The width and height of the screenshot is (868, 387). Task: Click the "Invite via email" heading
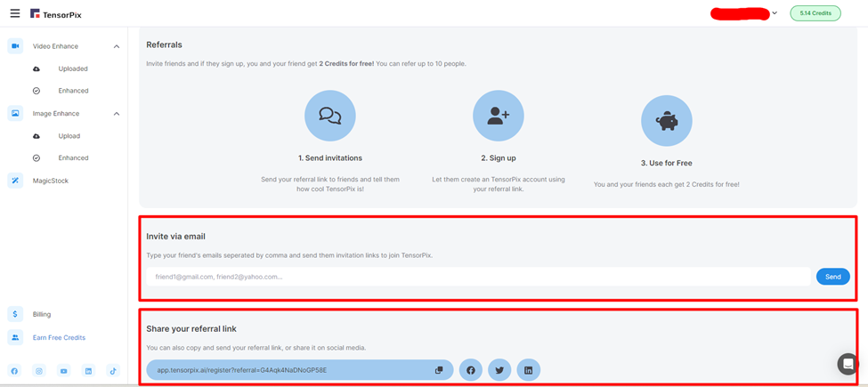coord(175,236)
